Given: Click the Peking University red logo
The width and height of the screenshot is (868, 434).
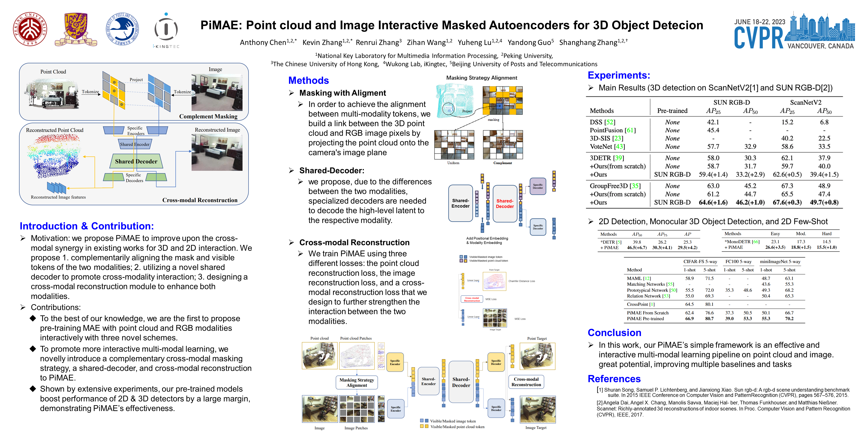Looking at the screenshot, I should pos(30,29).
